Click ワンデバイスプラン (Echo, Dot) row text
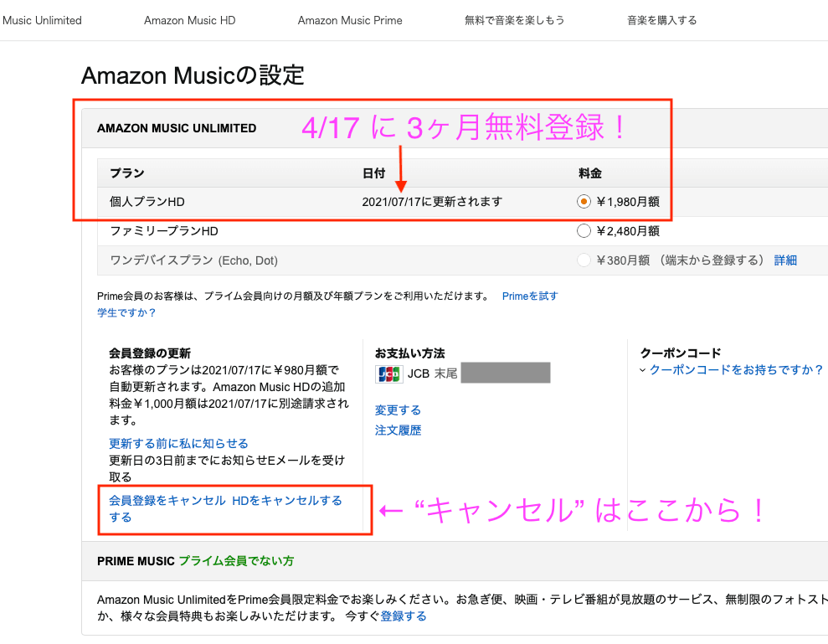The image size is (828, 644). pos(193,260)
